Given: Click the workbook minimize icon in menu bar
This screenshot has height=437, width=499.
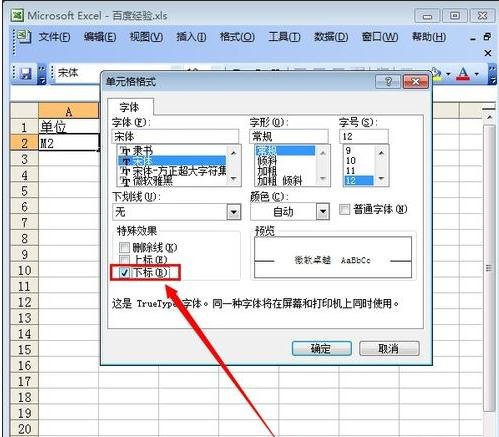Looking at the screenshot, I should [x=473, y=39].
